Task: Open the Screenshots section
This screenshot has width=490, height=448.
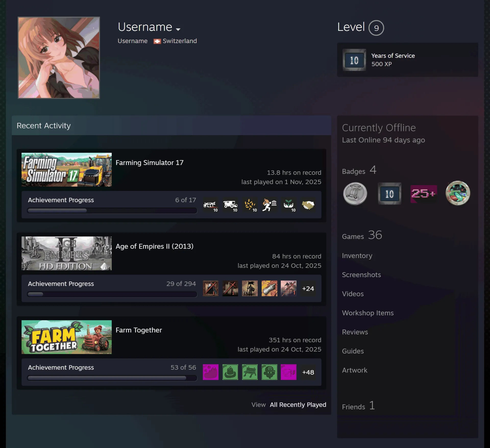Action: [361, 275]
